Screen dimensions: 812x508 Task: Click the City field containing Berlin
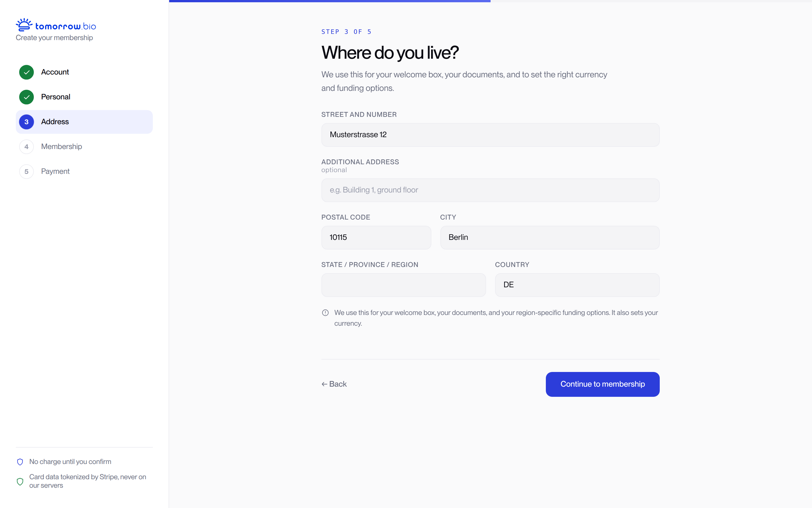click(550, 238)
